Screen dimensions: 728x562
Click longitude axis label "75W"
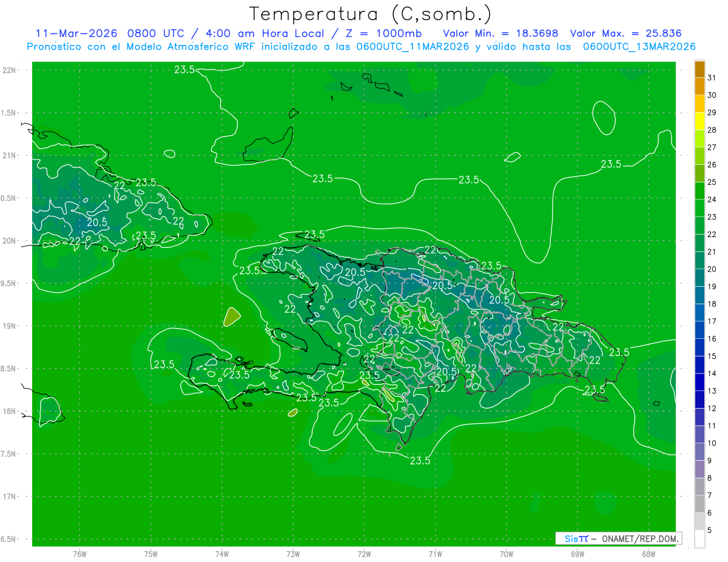pyautogui.click(x=151, y=554)
